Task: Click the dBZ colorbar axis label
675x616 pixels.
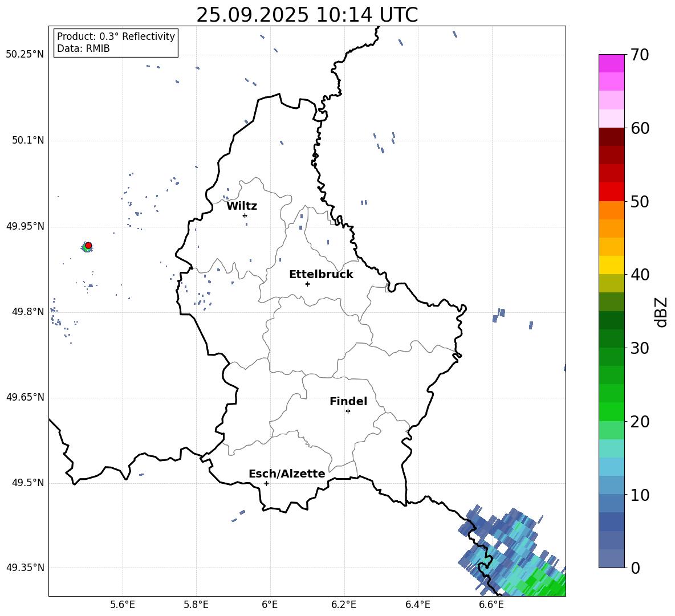Action: [x=661, y=312]
